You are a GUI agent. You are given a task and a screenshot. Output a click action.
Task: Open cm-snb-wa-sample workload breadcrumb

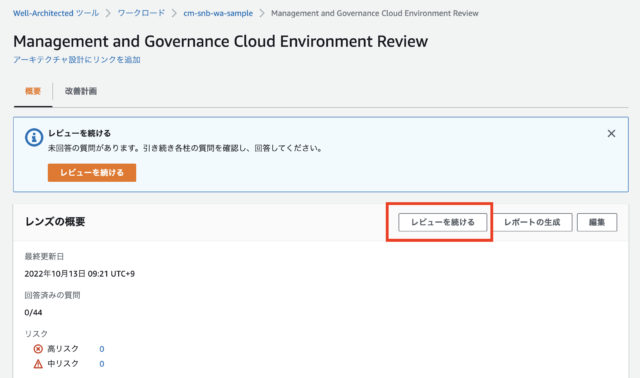coord(218,13)
